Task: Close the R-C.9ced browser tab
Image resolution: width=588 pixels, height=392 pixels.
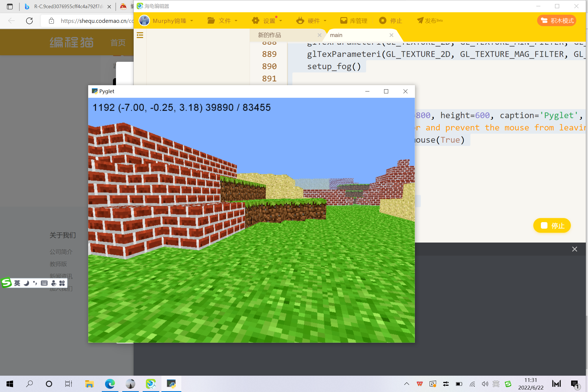Action: coord(109,7)
